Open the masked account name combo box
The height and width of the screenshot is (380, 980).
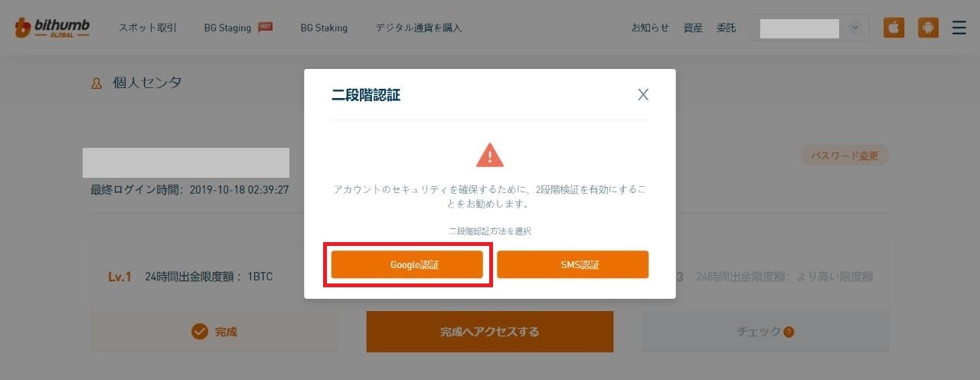[809, 28]
